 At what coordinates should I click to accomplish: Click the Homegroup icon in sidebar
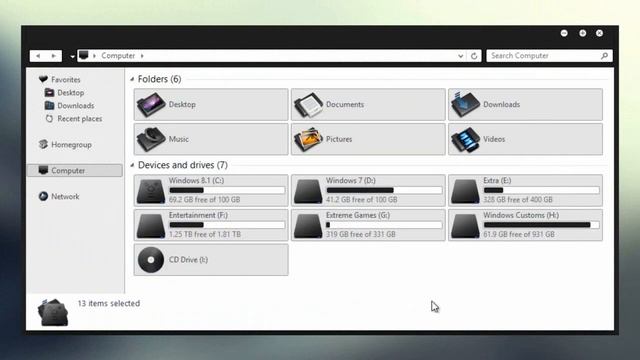tap(43, 144)
